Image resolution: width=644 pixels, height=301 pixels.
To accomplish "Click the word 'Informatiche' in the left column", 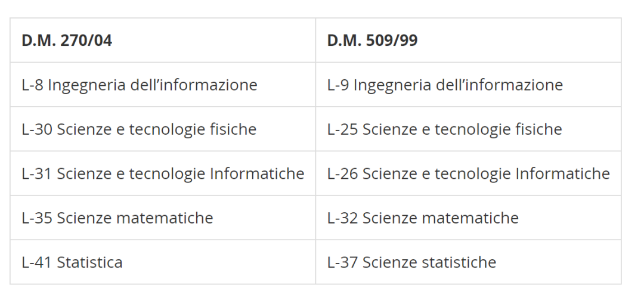I will (257, 173).
